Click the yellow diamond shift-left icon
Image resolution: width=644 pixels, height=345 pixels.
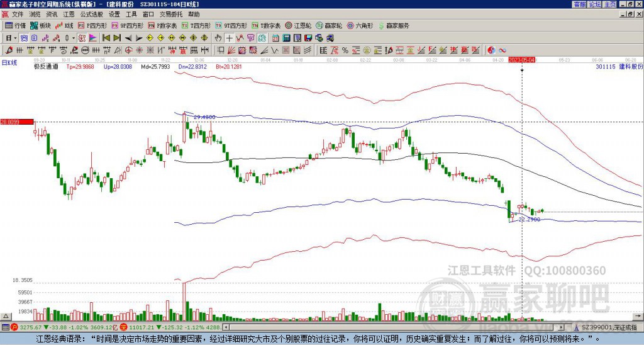(x=150, y=38)
